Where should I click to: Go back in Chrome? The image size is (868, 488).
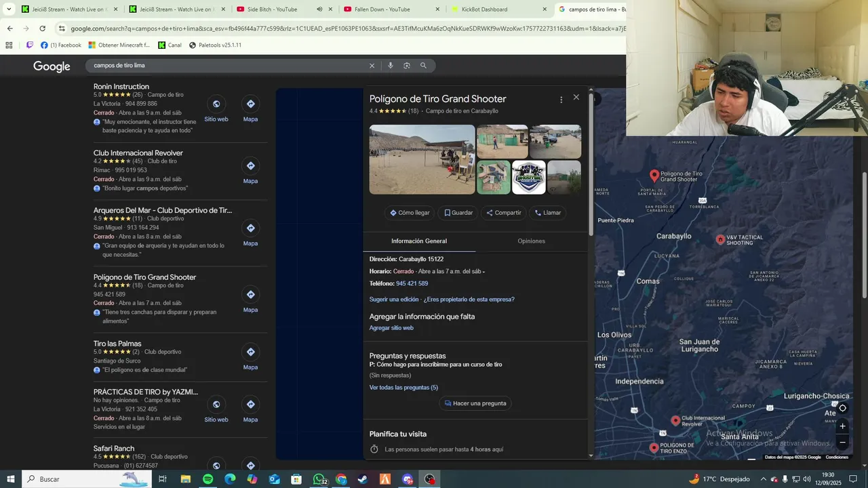coord(9,28)
